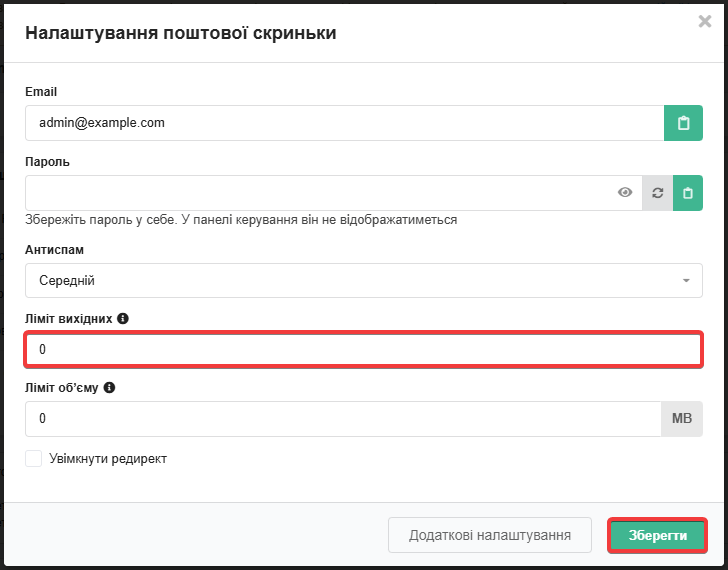Open the Антиспам dropdown set to Середній
This screenshot has width=728, height=570.
(x=350, y=281)
